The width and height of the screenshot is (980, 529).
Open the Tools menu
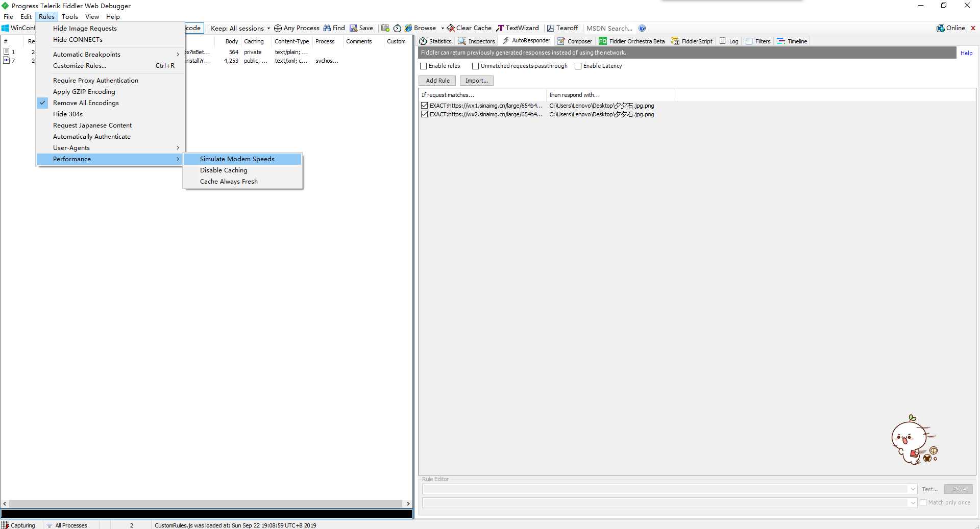pyautogui.click(x=70, y=16)
